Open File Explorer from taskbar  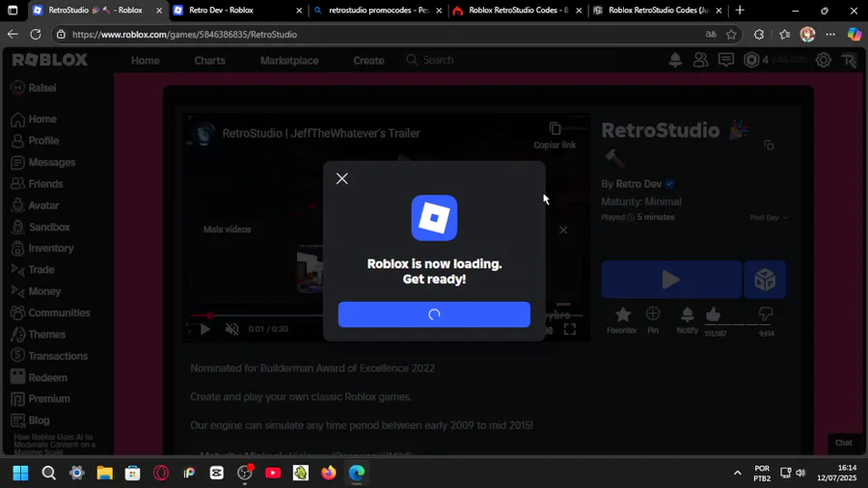(x=104, y=474)
